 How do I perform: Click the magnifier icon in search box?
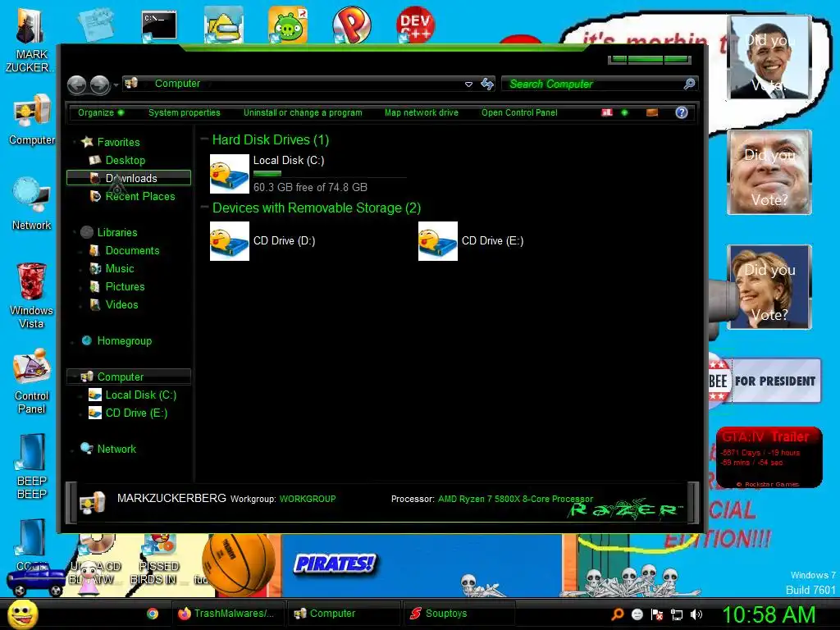click(689, 84)
